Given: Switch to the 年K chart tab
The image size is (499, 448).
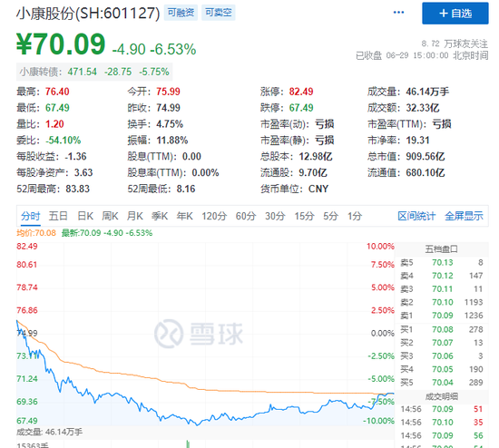Looking at the screenshot, I should pyautogui.click(x=184, y=217).
